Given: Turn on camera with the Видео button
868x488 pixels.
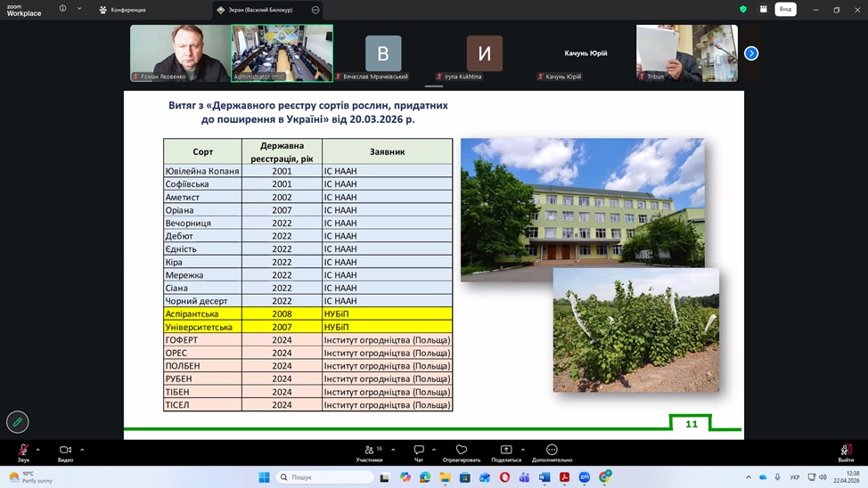Looking at the screenshot, I should pyautogui.click(x=65, y=451).
